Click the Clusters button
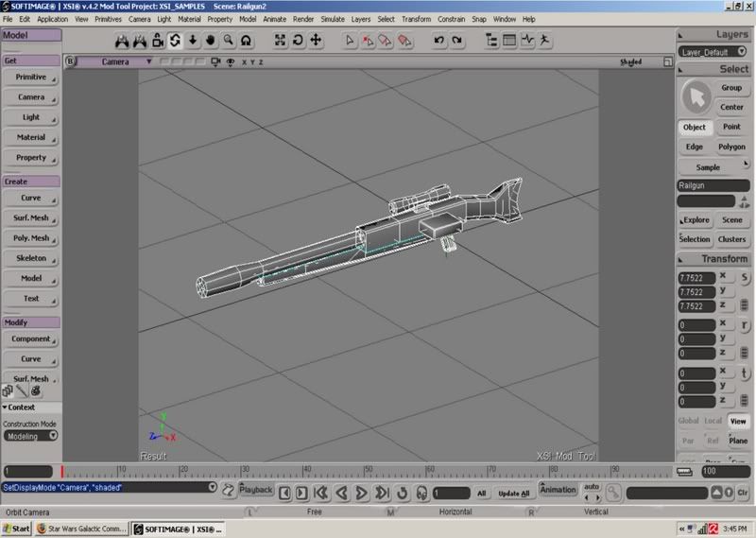The image size is (756, 538). coord(731,239)
